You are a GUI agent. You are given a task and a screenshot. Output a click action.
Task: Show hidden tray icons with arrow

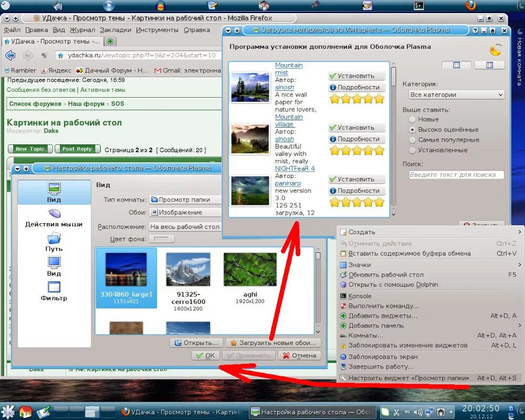[451, 412]
